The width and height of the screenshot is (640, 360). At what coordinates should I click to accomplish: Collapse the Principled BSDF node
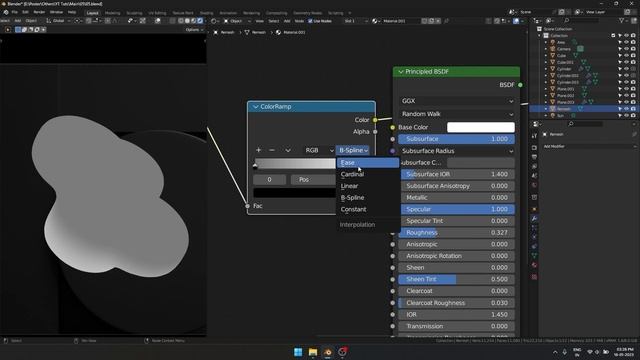[x=401, y=72]
